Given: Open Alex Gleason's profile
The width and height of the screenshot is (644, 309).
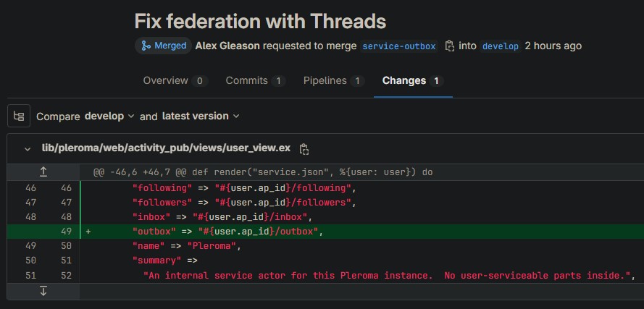Looking at the screenshot, I should [x=227, y=46].
